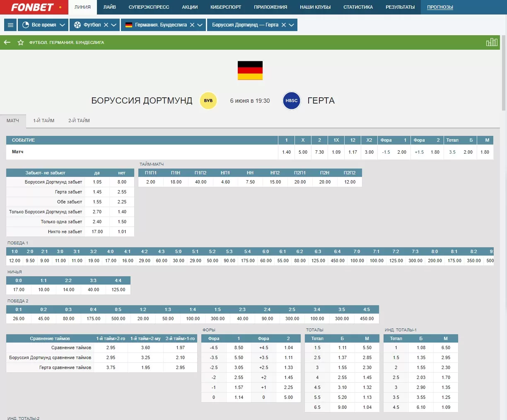
Task: Click the BVB team badge
Action: click(x=208, y=101)
